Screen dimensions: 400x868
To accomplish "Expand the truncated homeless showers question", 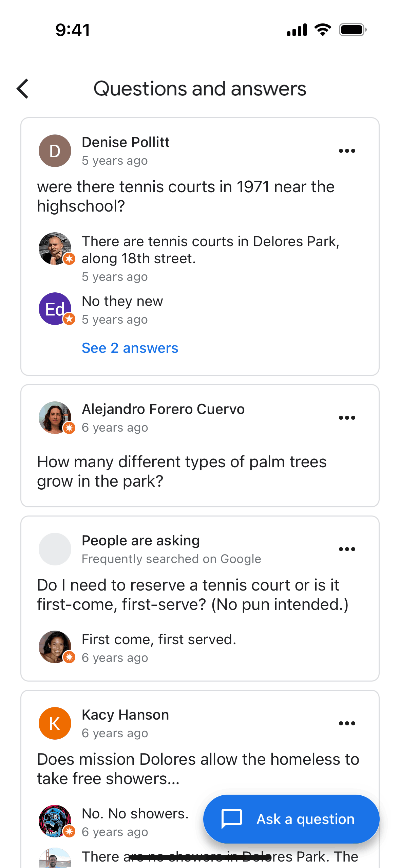I will (198, 769).
